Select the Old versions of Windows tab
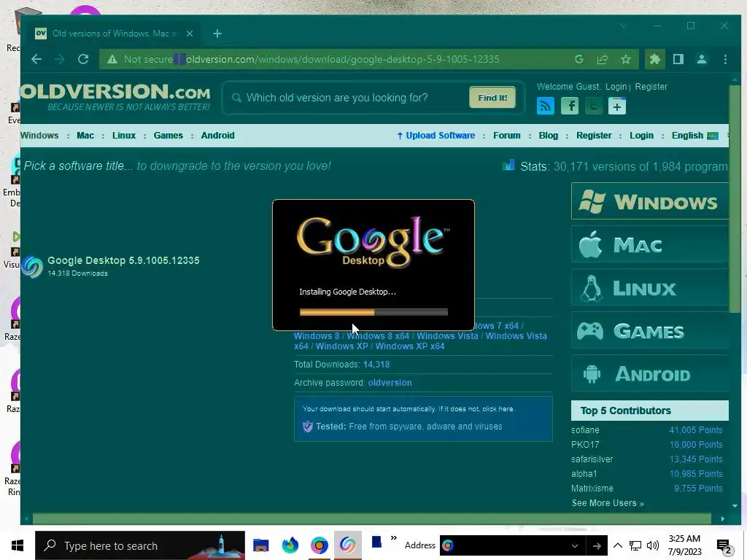Screen dimensions: 747x560 coord(113,34)
